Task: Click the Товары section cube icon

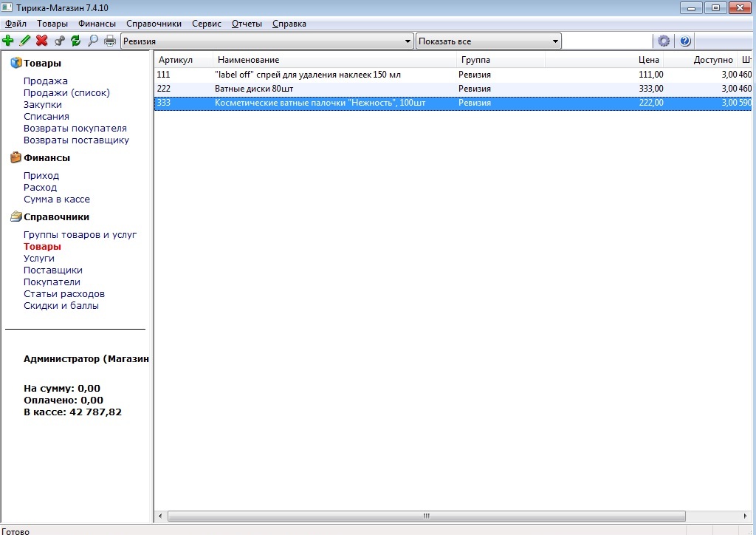Action: click(16, 63)
